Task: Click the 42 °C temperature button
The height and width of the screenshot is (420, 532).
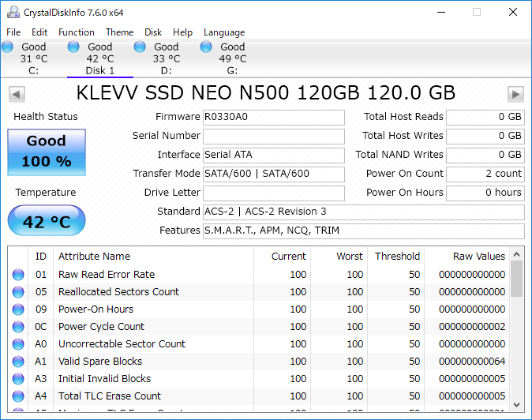Action: tap(47, 220)
